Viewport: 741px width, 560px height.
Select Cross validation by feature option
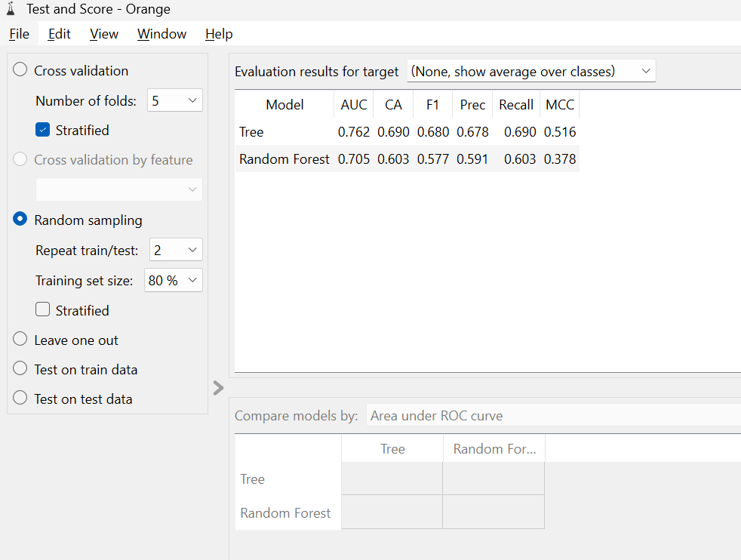coord(20,159)
